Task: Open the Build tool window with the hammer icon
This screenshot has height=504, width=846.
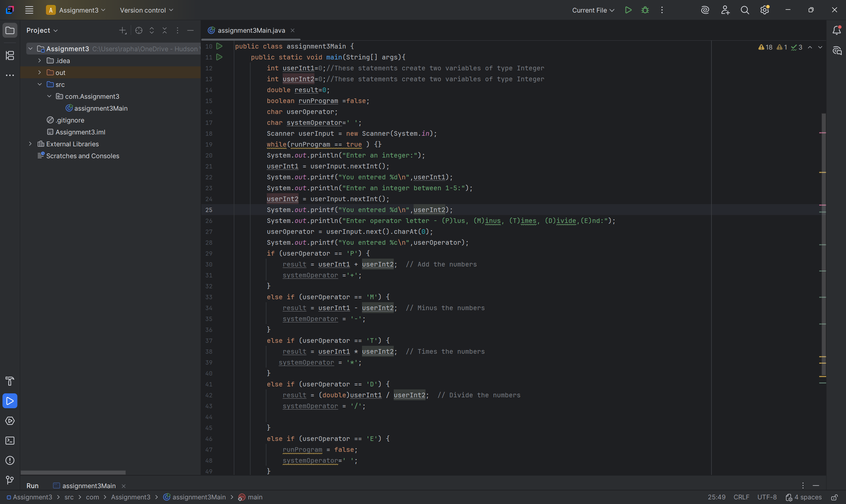Action: pos(10,381)
